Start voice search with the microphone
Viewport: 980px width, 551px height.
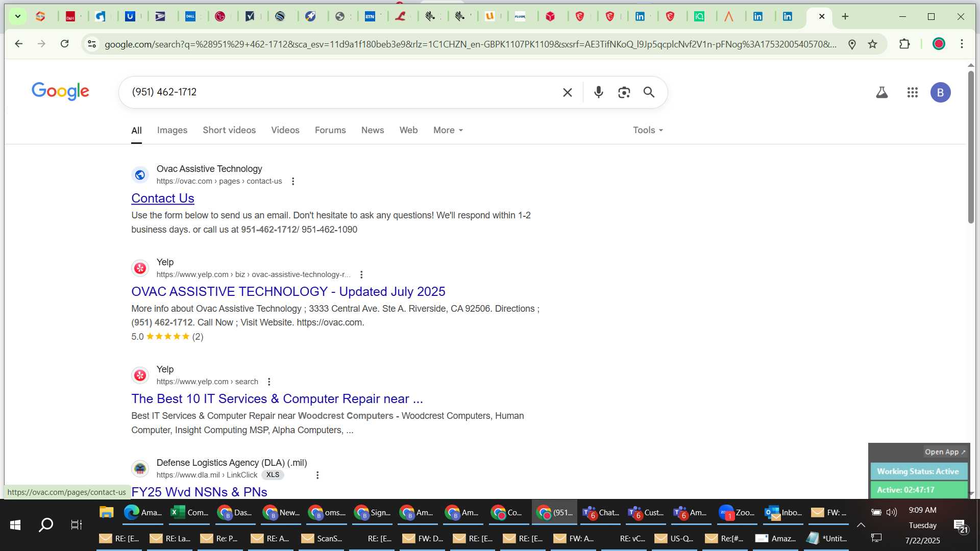599,92
